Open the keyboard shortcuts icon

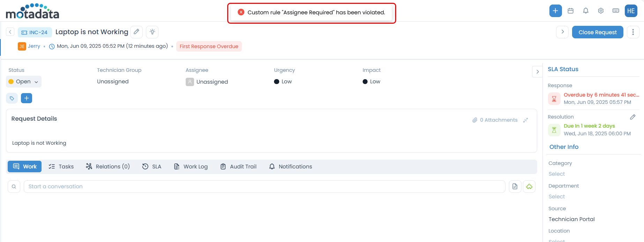[x=616, y=11]
